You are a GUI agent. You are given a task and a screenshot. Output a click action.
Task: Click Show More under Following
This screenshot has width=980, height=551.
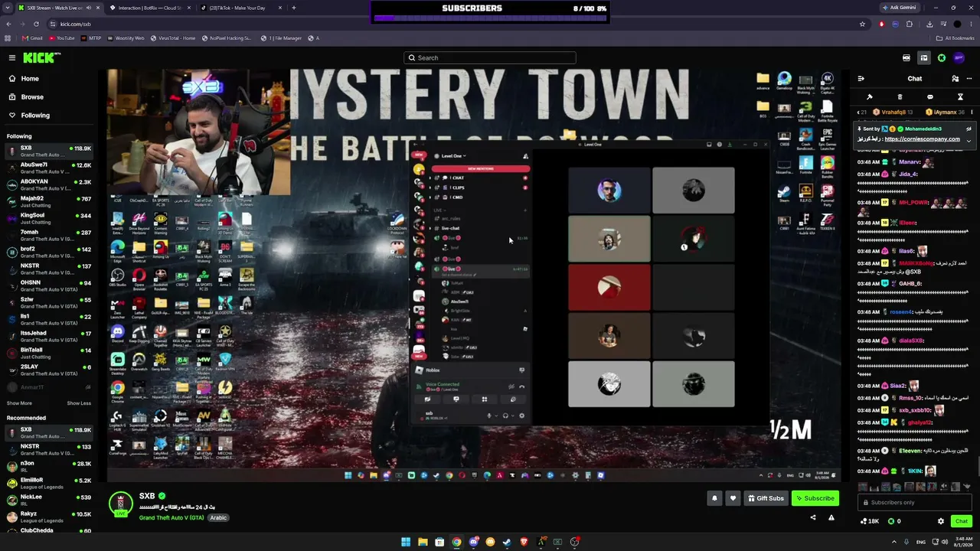coord(19,403)
